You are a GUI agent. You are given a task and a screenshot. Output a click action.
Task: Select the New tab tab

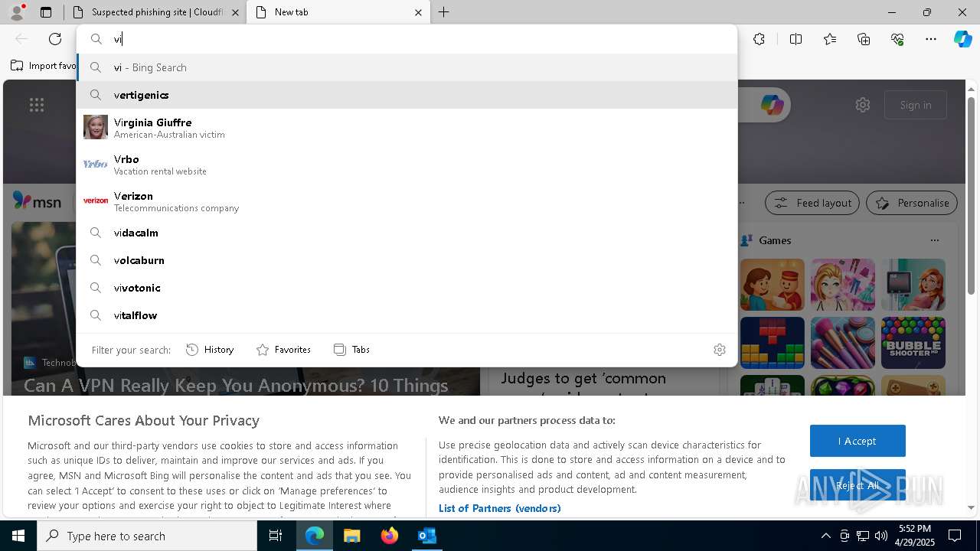click(x=339, y=12)
